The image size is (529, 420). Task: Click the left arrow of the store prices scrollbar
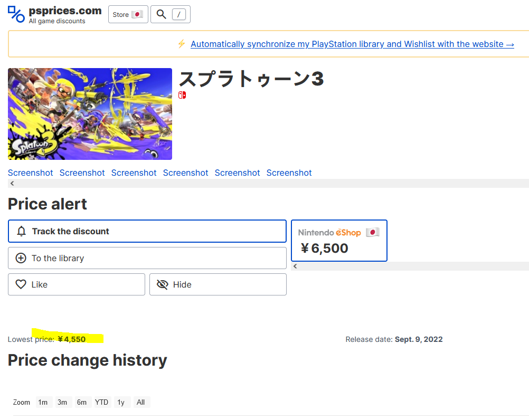tap(295, 266)
